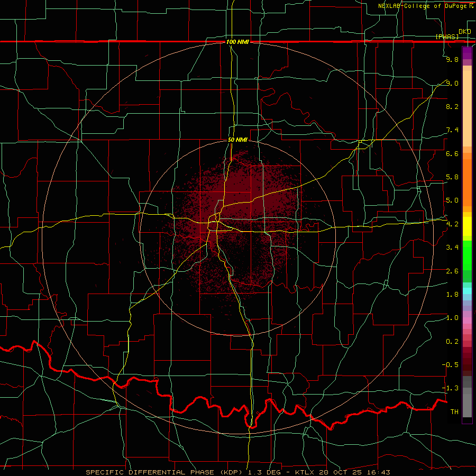Pick the cyan color scale band

pyautogui.click(x=467, y=291)
